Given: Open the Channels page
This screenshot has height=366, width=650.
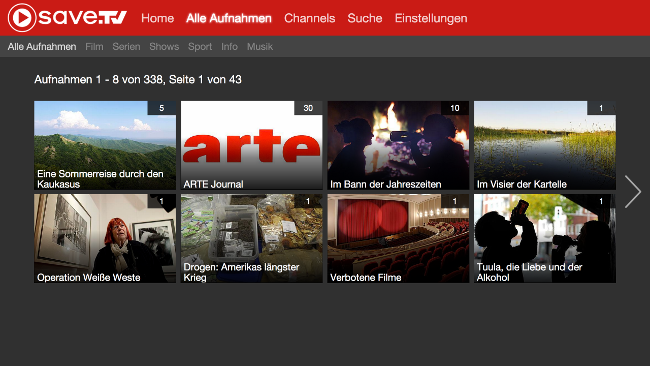Looking at the screenshot, I should click(310, 18).
